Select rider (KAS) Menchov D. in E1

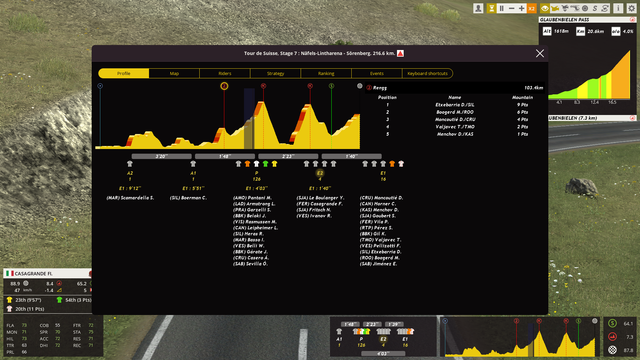click(379, 210)
